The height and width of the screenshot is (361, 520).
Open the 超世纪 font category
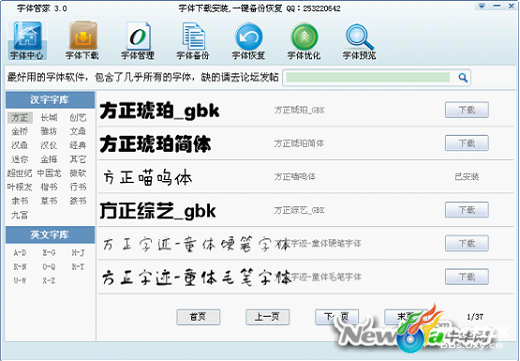click(x=20, y=173)
